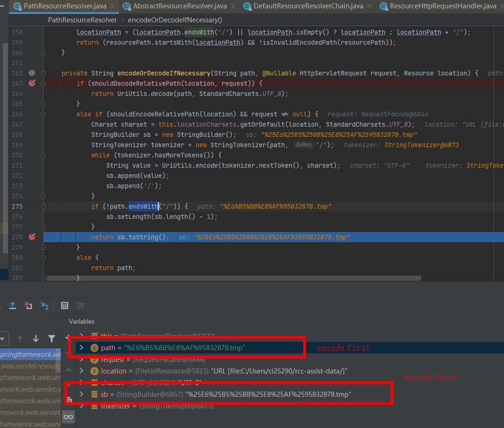Expand the location variable node
This screenshot has height=428, width=504.
82,371
